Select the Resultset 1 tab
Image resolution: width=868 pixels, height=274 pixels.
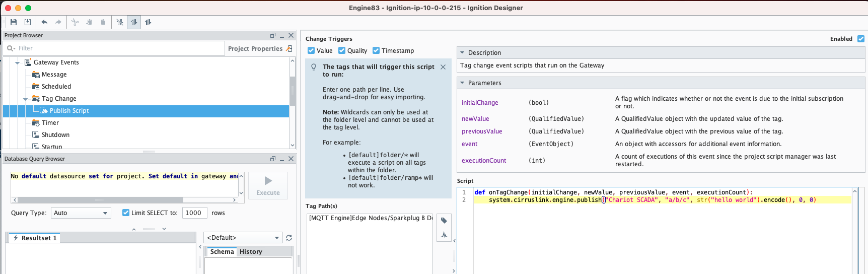[x=35, y=238]
